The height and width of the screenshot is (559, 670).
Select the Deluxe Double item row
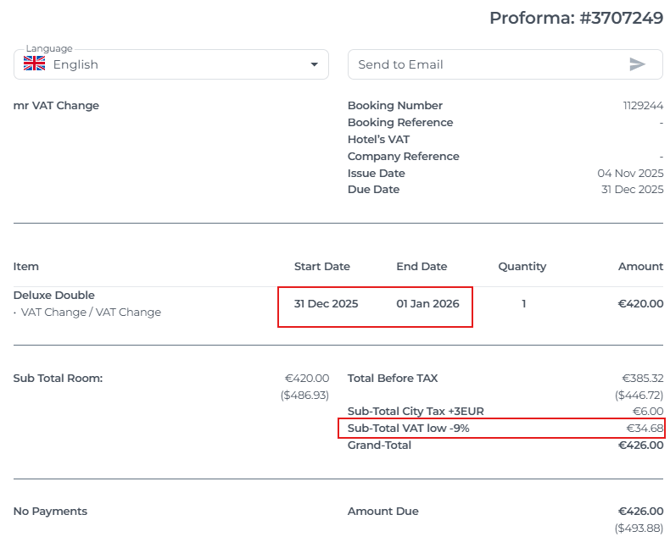[x=54, y=295]
